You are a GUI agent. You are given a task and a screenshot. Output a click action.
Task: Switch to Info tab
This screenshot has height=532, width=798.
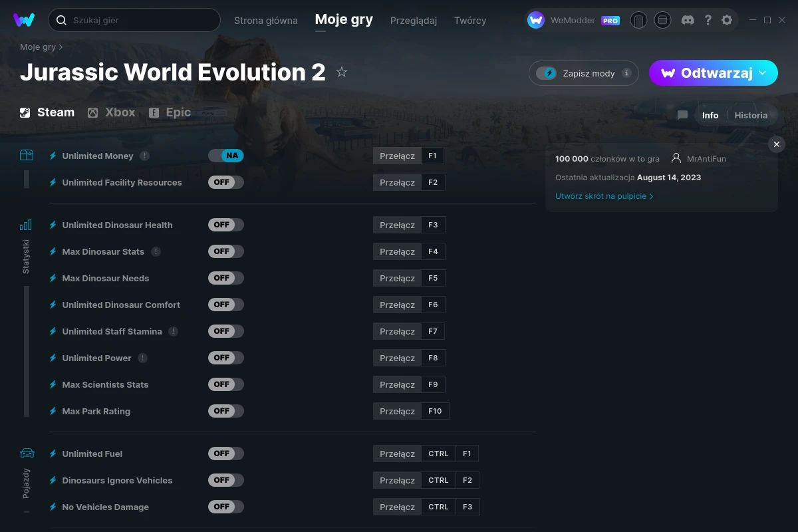(710, 115)
